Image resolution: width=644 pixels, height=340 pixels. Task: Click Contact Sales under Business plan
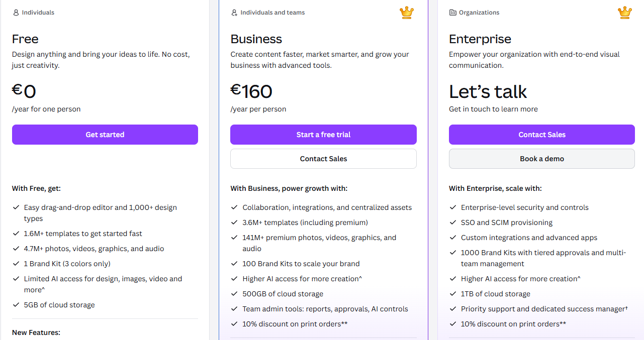pyautogui.click(x=323, y=159)
